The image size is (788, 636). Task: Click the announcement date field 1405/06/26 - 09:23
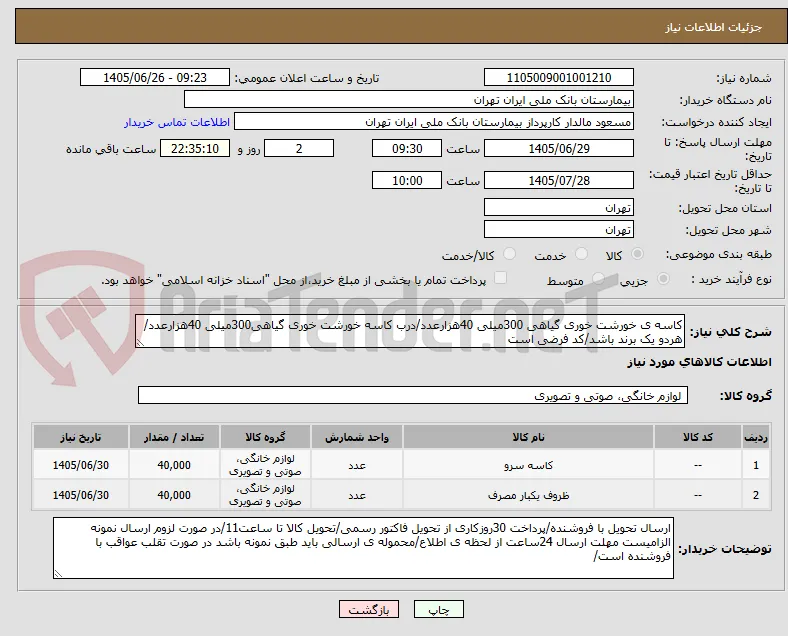[x=155, y=78]
